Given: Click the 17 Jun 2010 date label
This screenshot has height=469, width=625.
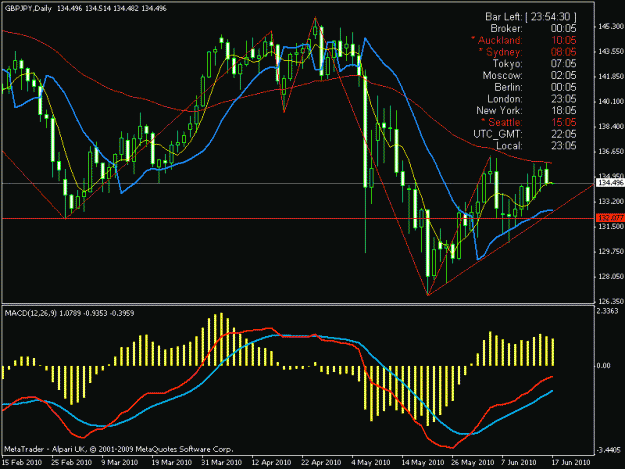Looking at the screenshot, I should (x=571, y=462).
